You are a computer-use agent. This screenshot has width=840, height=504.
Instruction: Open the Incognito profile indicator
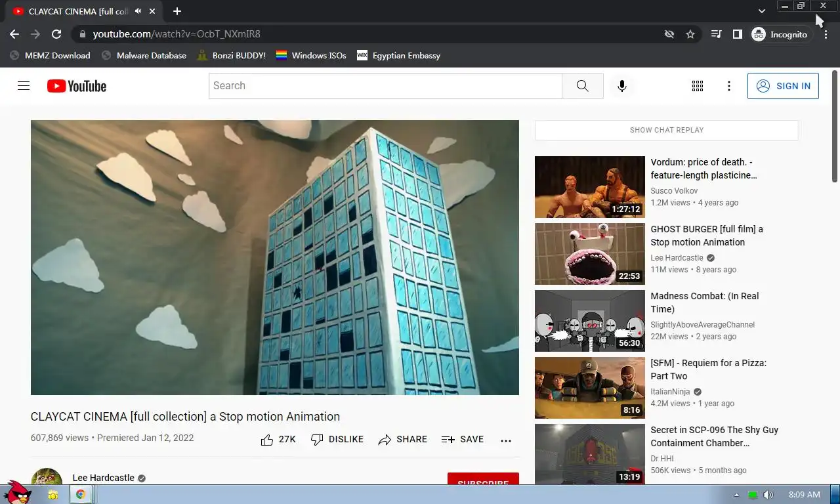pyautogui.click(x=780, y=34)
